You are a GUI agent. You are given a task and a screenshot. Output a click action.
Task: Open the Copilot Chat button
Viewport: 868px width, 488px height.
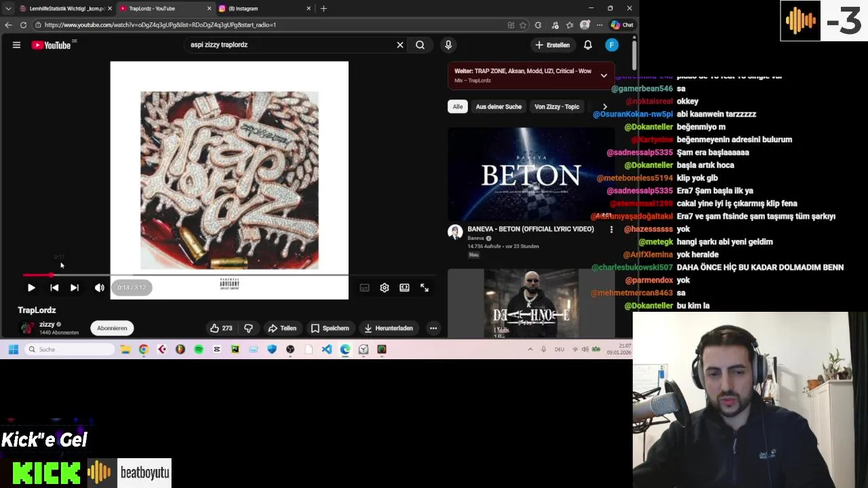click(622, 25)
